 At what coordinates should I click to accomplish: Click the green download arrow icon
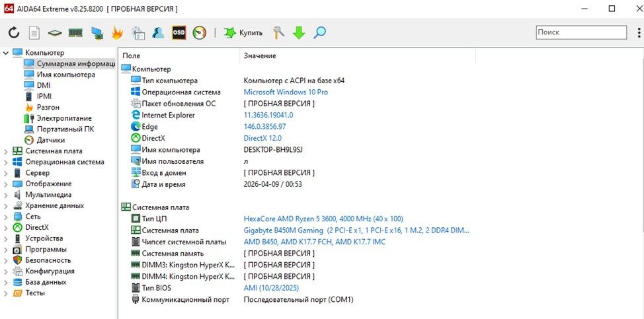coord(299,33)
